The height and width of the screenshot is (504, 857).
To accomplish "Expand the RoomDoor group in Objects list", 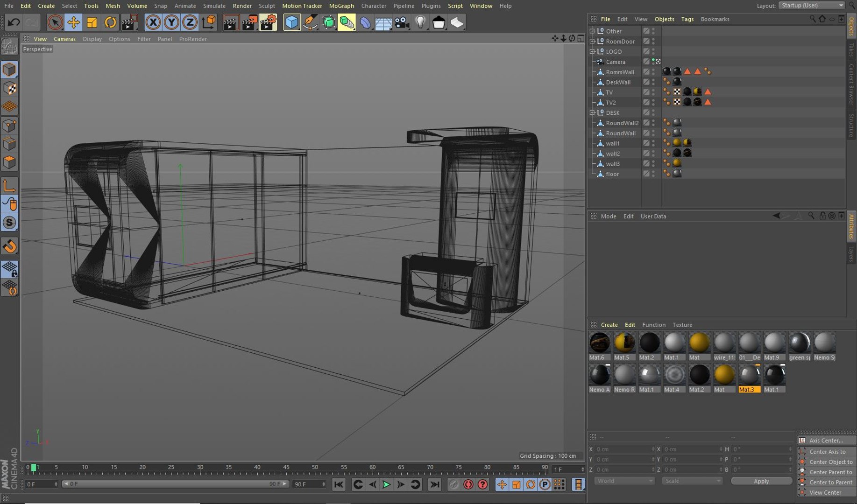I will coord(592,42).
